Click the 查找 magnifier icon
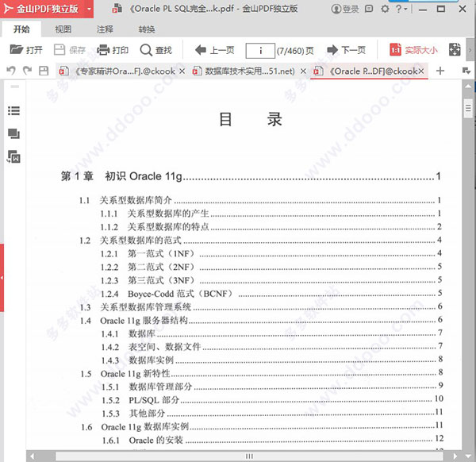Image resolution: width=476 pixels, height=462 pixels. 146,50
